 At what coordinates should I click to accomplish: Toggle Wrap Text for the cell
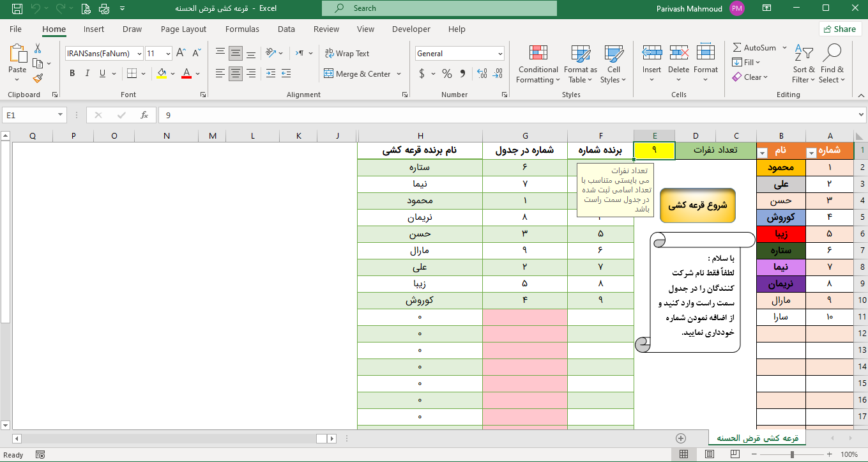tap(347, 54)
